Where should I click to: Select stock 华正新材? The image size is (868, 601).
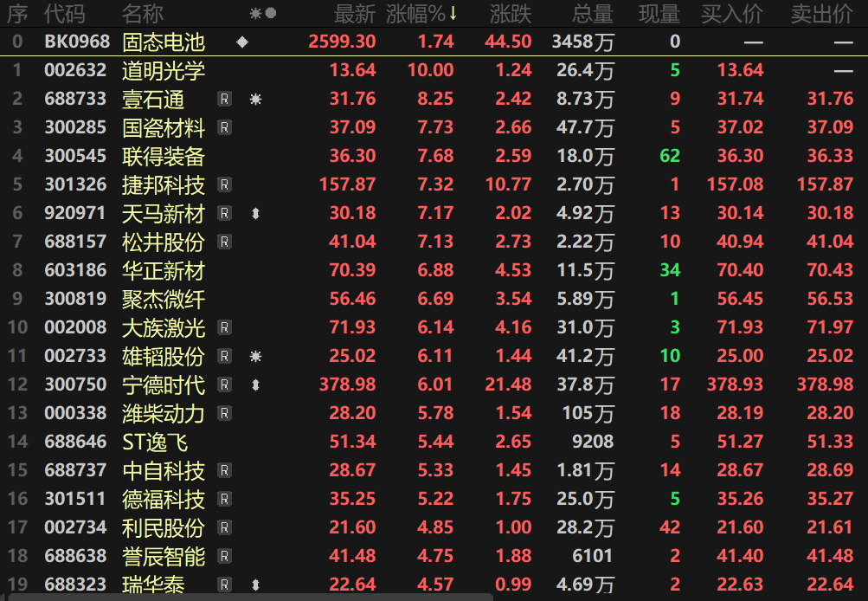[x=164, y=270]
